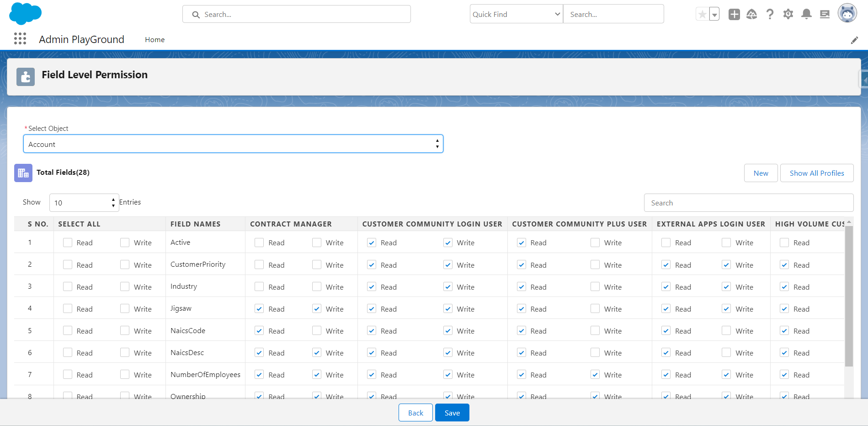Image resolution: width=868 pixels, height=426 pixels.
Task: Click the edit page pencil icon
Action: click(x=854, y=40)
